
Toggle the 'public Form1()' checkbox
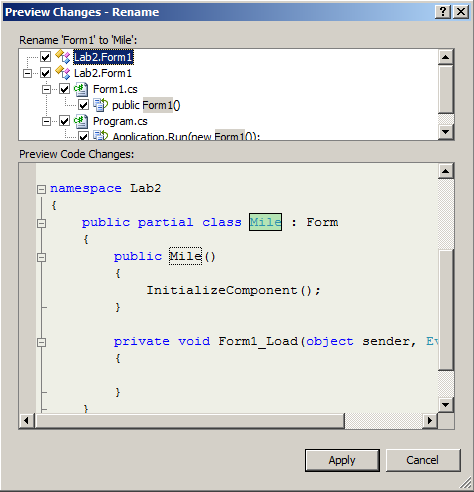pos(83,105)
